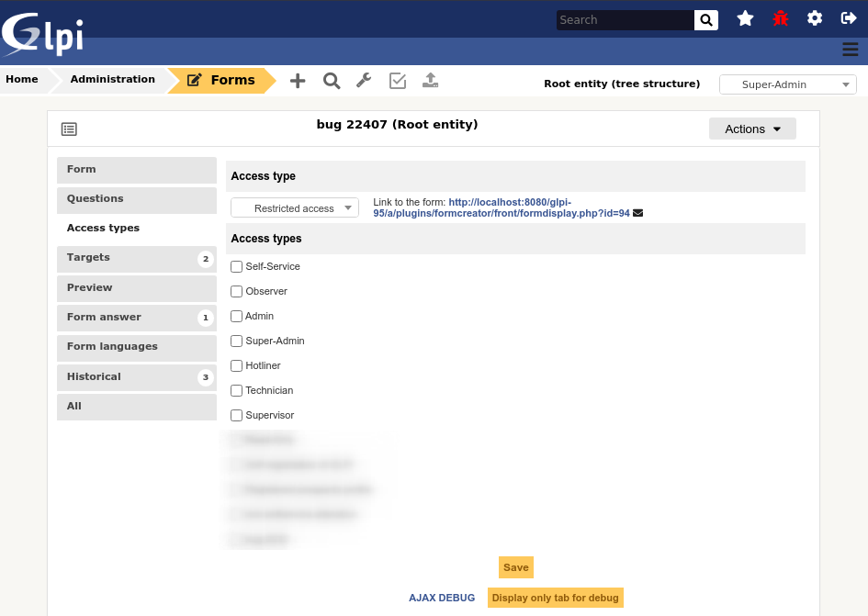Open the Restricted access dropdown
Screen dimensions: 868x616
(x=294, y=207)
